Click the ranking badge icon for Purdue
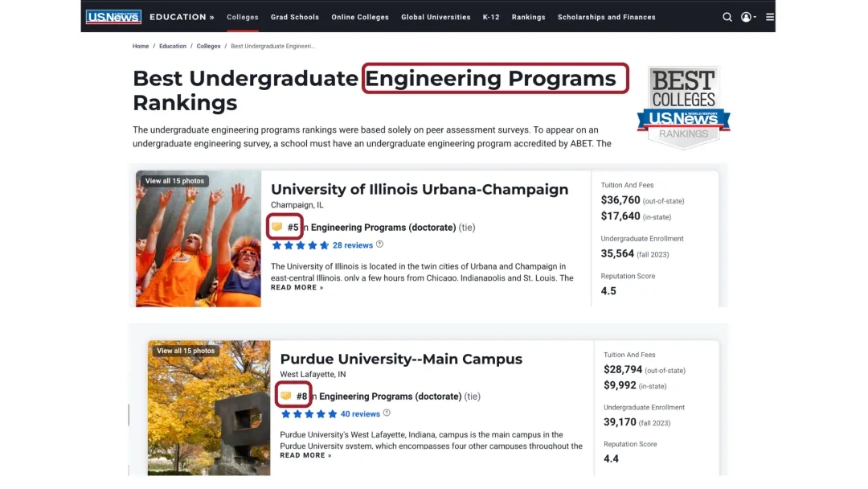The width and height of the screenshot is (868, 489). tap(285, 396)
